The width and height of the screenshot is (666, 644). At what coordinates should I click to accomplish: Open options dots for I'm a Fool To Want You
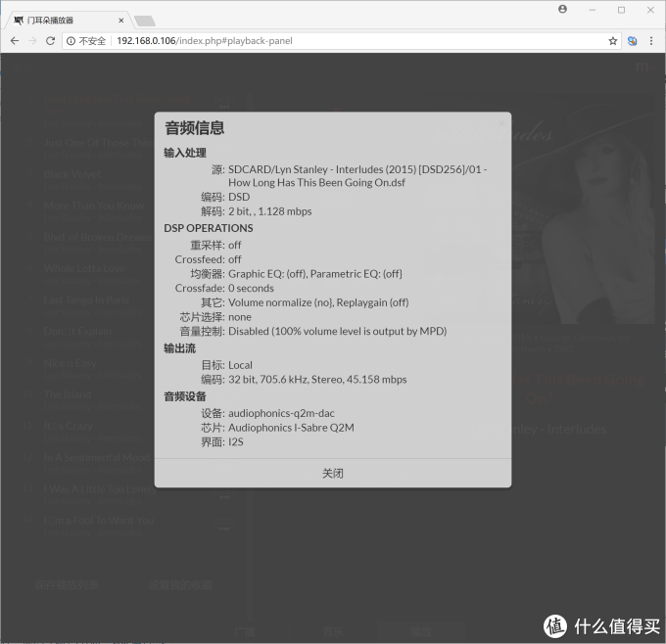point(224,529)
